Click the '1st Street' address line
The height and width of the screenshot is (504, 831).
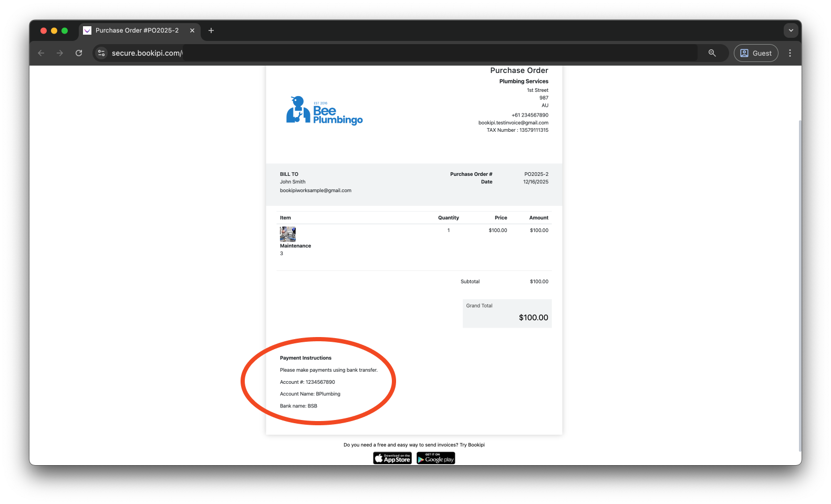pyautogui.click(x=538, y=90)
